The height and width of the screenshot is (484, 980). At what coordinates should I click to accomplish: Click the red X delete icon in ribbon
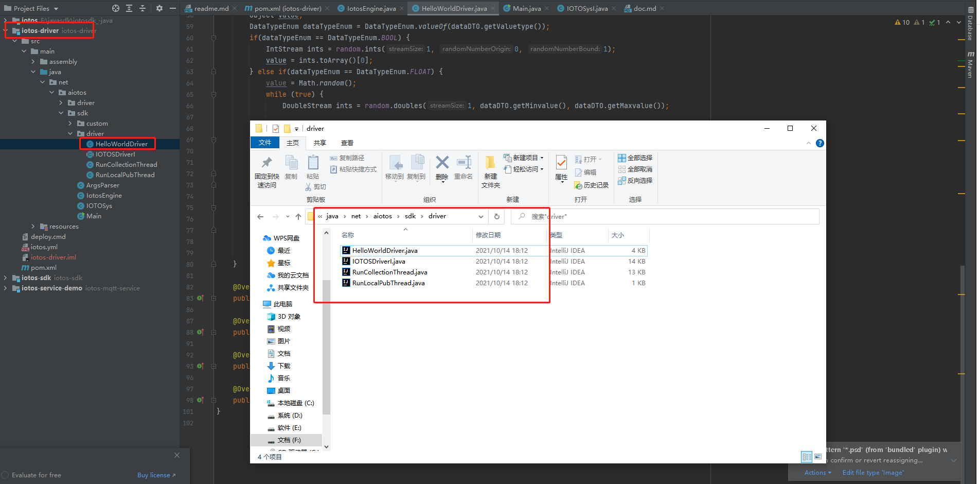pos(442,163)
